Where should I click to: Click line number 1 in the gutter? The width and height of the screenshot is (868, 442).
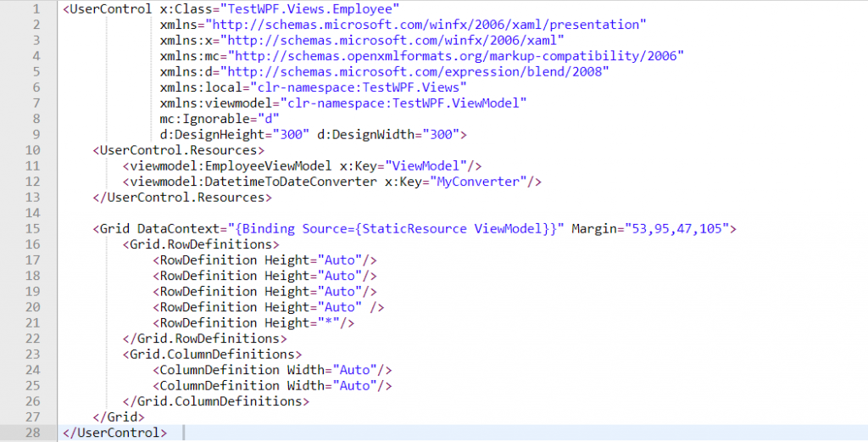36,8
